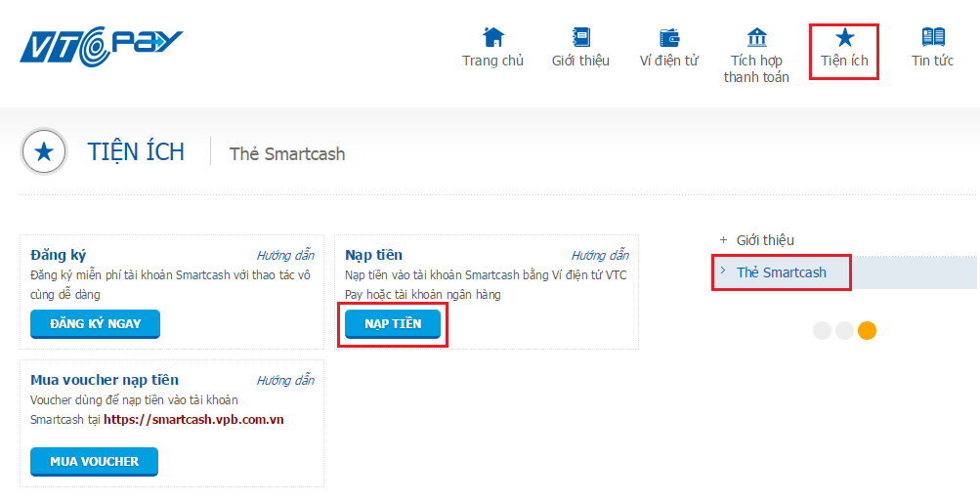Viewport: 980px width, 501px height.
Task: Click the notebook icon above Giới thiệu
Action: pyautogui.click(x=580, y=37)
